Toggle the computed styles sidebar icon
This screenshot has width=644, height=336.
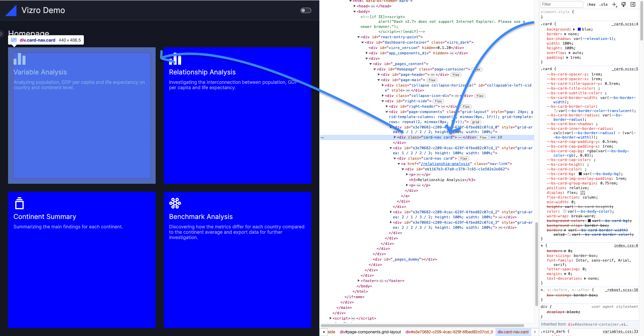(x=633, y=4)
